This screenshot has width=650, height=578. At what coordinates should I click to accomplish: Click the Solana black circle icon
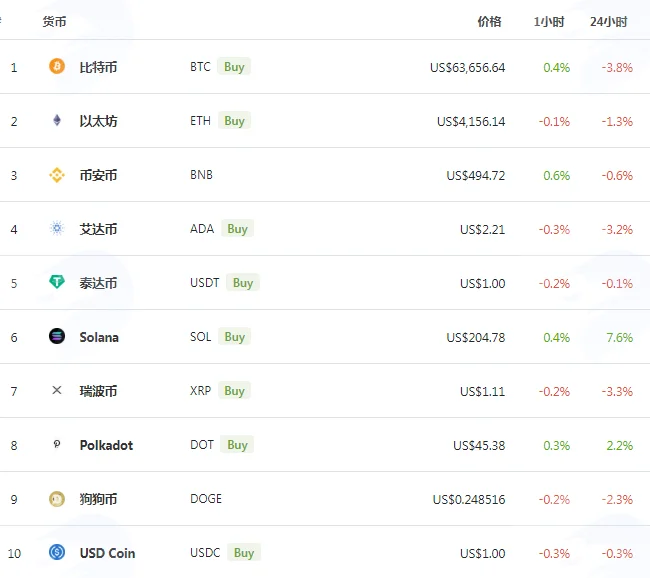[x=57, y=336]
